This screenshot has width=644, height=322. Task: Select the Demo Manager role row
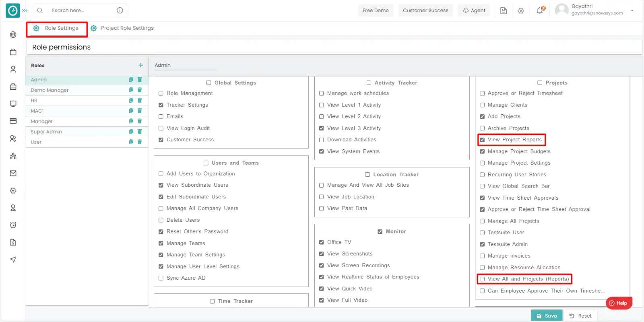pos(87,90)
